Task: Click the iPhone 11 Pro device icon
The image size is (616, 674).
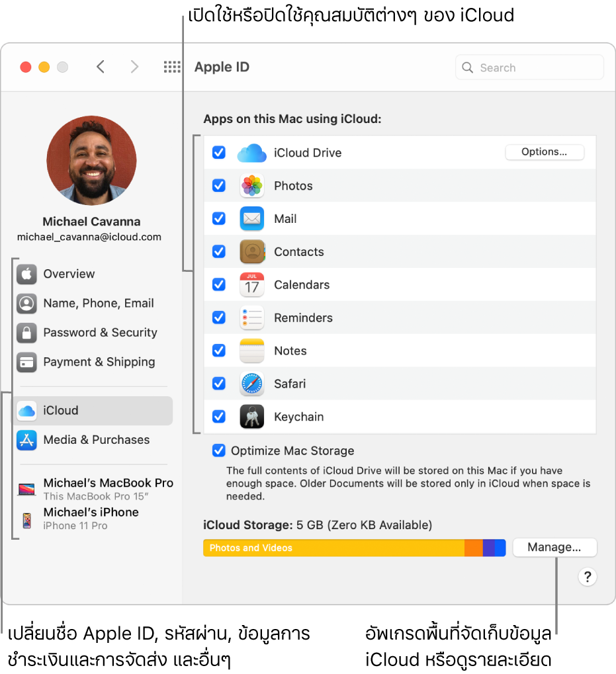Action: coord(26,520)
